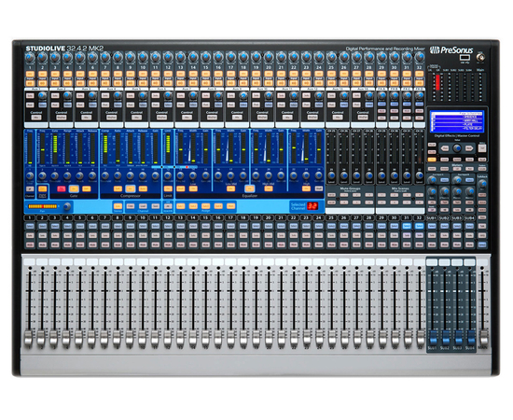
Task: Click the first Mix Scenes button
Action: click(381, 194)
